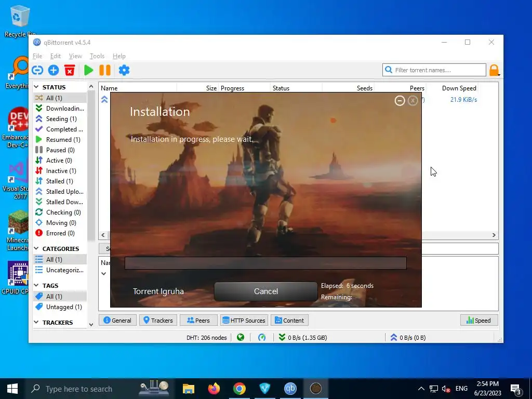This screenshot has height=399, width=532.
Task: Open the Tools menu
Action: click(97, 56)
